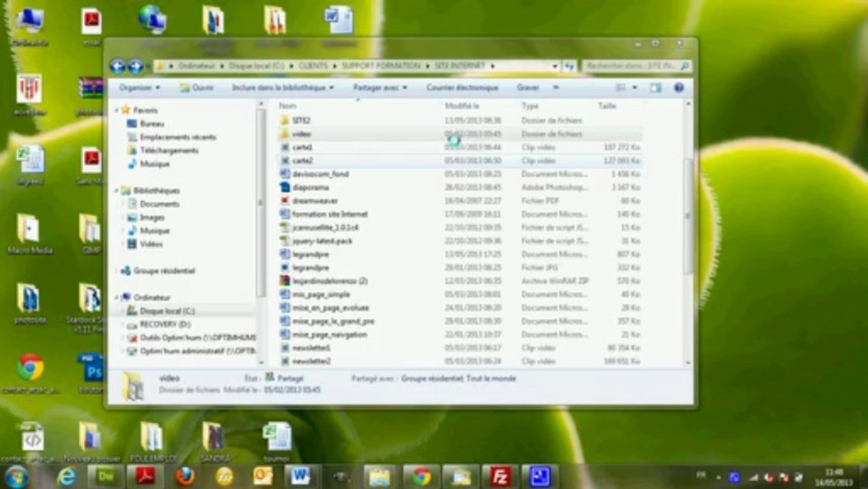868x489 pixels.
Task: Select Ordinateur in the address breadcrumb
Action: pyautogui.click(x=197, y=66)
